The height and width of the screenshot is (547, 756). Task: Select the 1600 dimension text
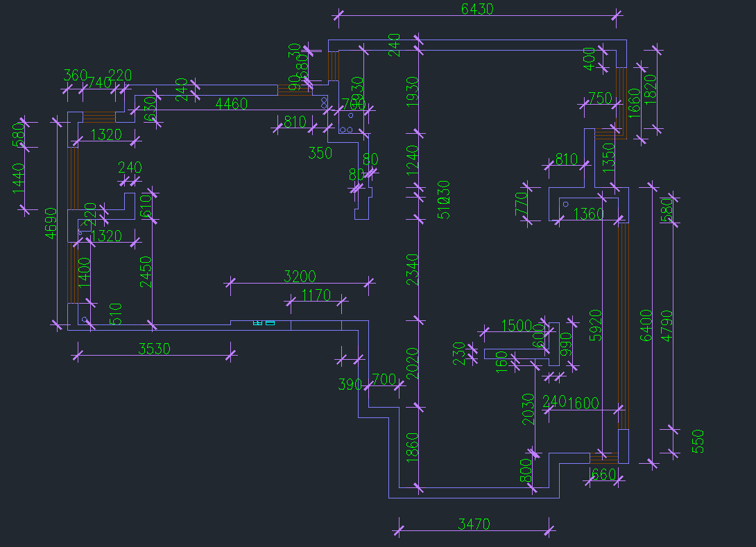(x=583, y=403)
